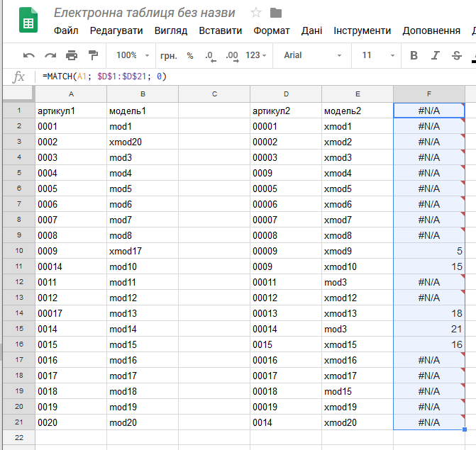Open the Файл menu
This screenshot has height=450, width=476.
pyautogui.click(x=66, y=30)
